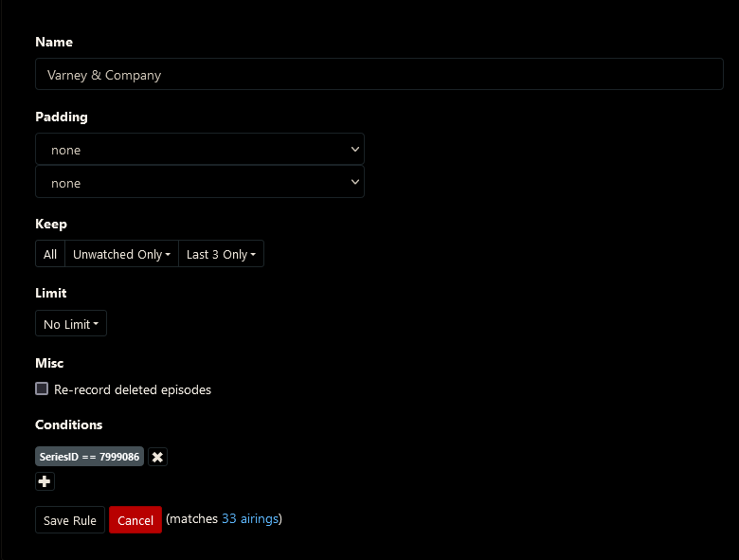
Task: Focus the Name field containing Varney & Company
Action: 379,74
